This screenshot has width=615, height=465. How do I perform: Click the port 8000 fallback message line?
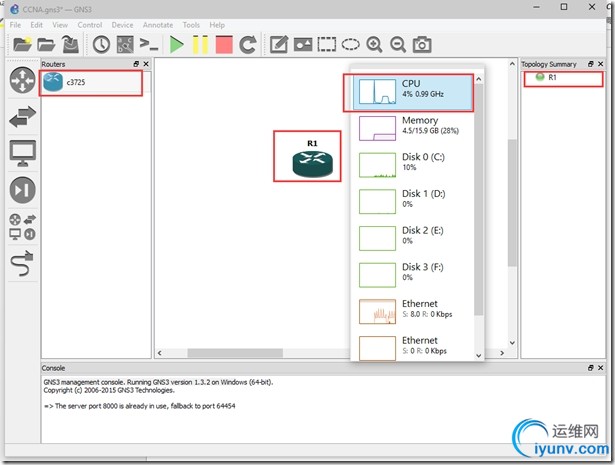click(x=139, y=406)
